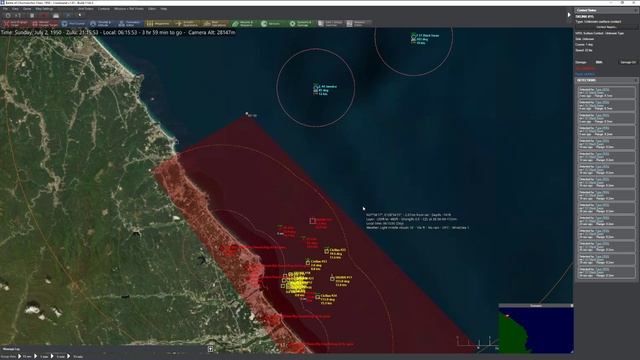Open the Map Settings menu
The image size is (640, 360).
coord(44,9)
